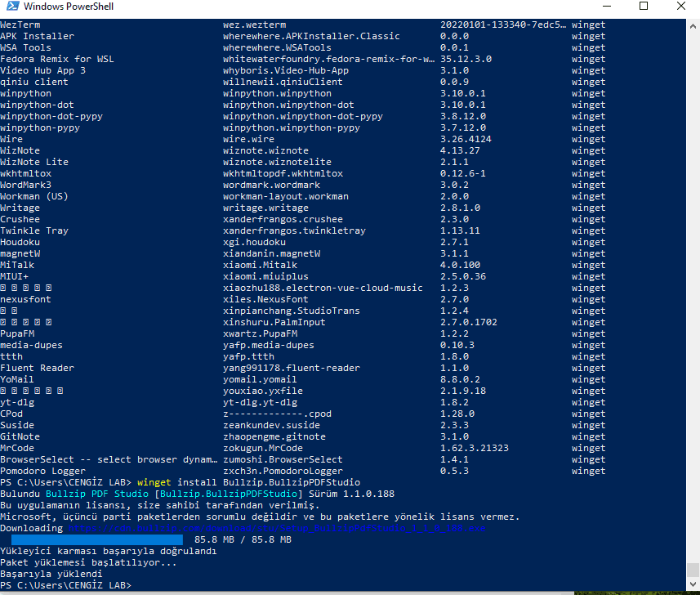Maximize the Windows PowerShell window
Viewport: 700px width, 595px height.
pos(644,7)
